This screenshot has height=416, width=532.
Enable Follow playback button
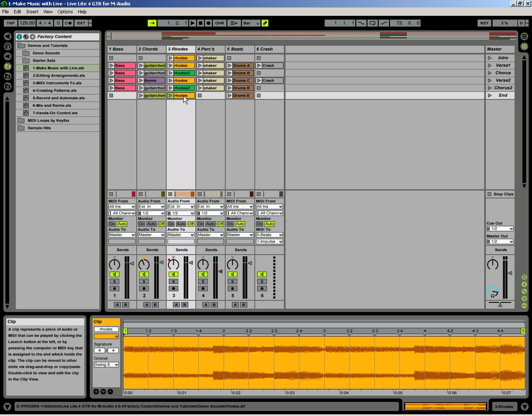tap(152, 23)
